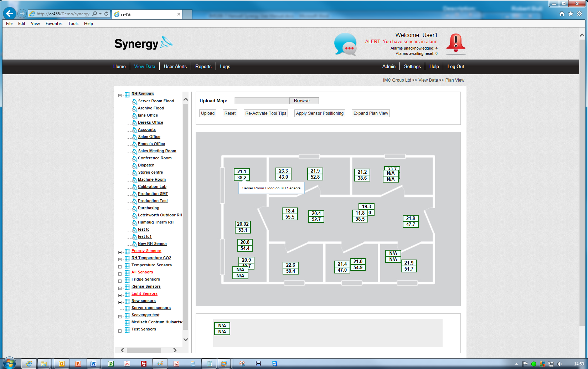The image size is (588, 369).
Task: Collapse the RH Sensors tree group
Action: pyautogui.click(x=120, y=96)
